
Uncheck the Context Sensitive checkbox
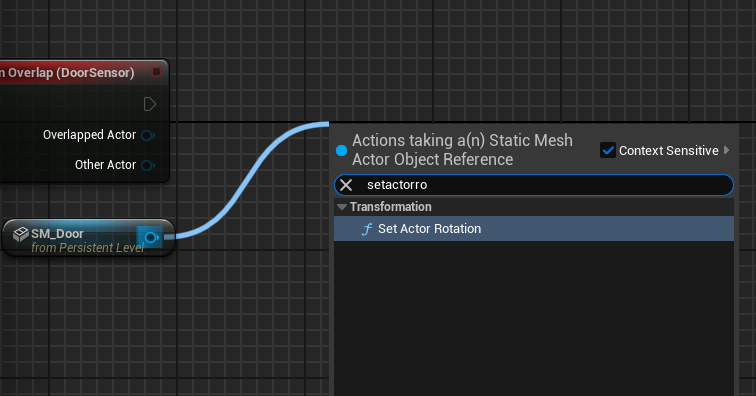(608, 150)
